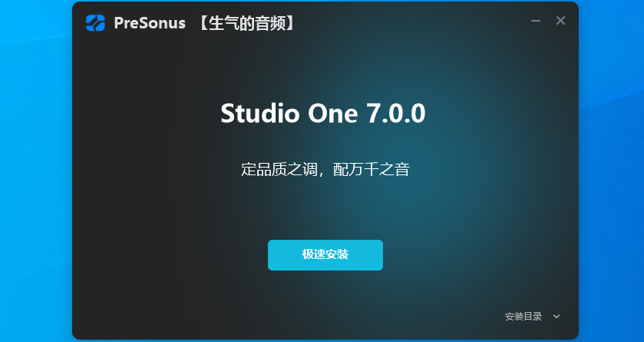Click the PreSonus brand name text
The width and height of the screenshot is (644, 342).
(150, 23)
